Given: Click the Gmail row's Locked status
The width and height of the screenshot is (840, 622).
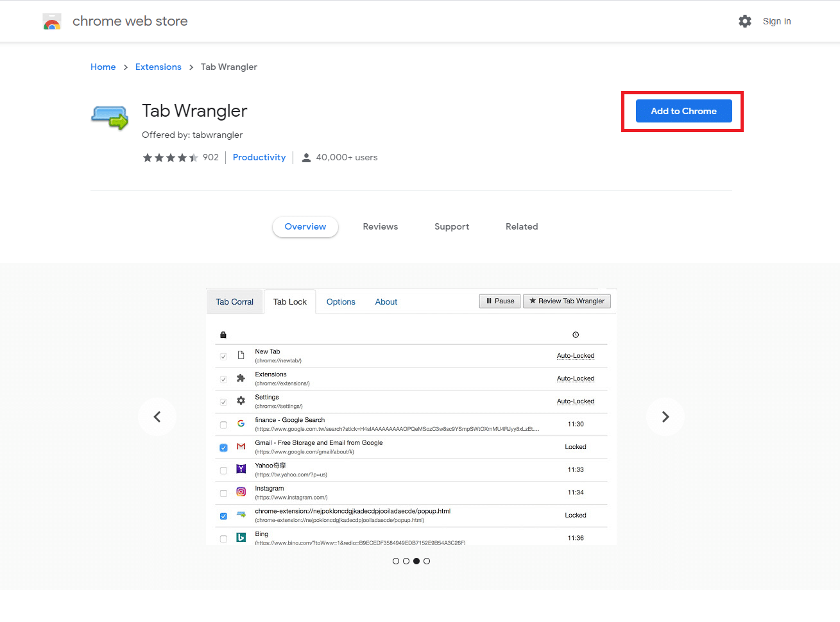Looking at the screenshot, I should (576, 447).
